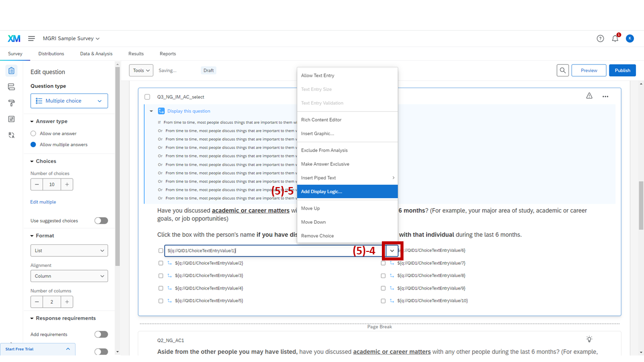Viewport: 644px width, 362px height.
Task: Open notifications via the bell icon
Action: 615,38
